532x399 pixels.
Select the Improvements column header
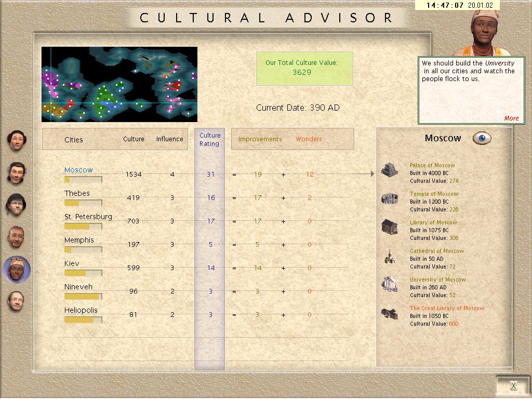pos(260,139)
